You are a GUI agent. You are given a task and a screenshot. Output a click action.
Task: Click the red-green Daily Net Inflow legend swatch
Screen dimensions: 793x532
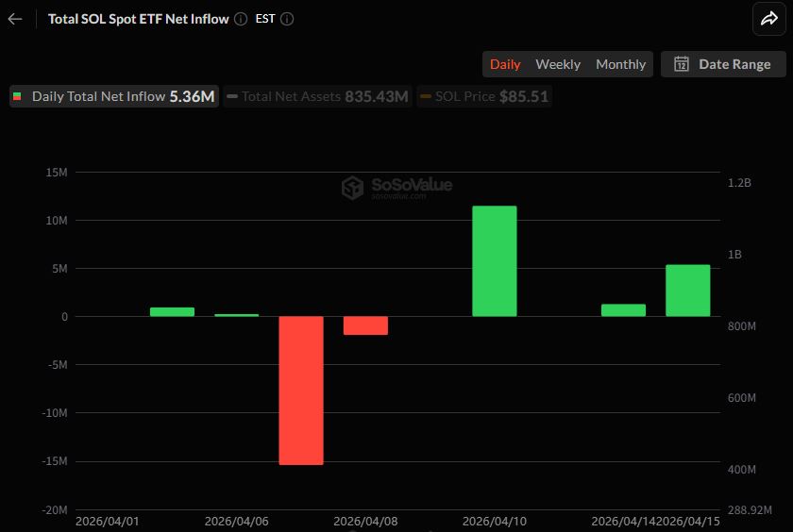point(18,96)
